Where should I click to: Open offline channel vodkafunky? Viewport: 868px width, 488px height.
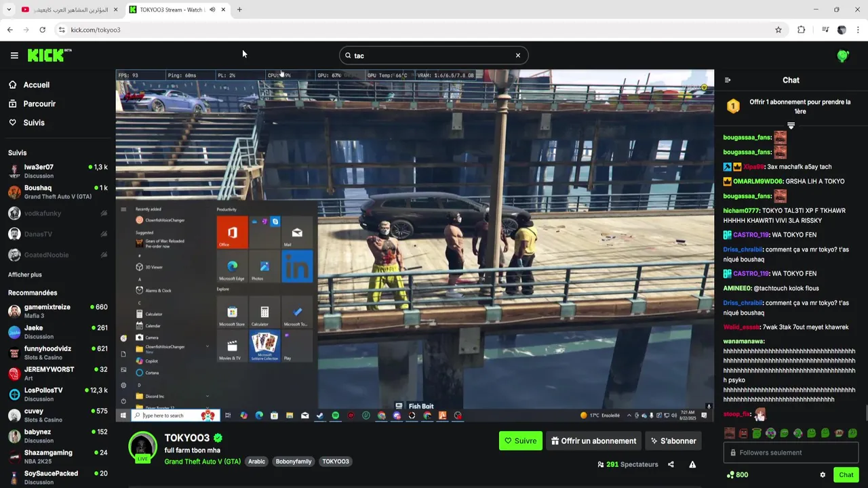click(58, 213)
